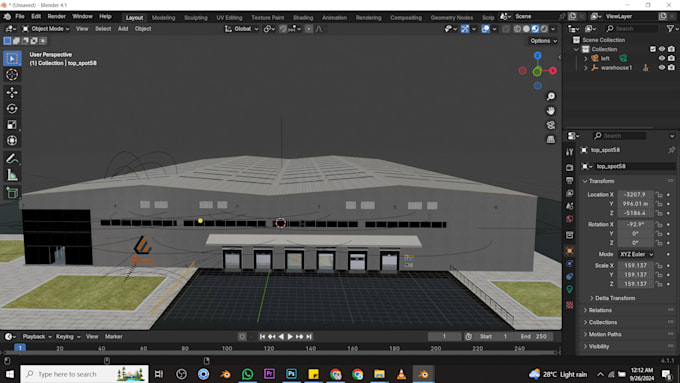Open the Tool properties tab
680x383 pixels.
[570, 152]
